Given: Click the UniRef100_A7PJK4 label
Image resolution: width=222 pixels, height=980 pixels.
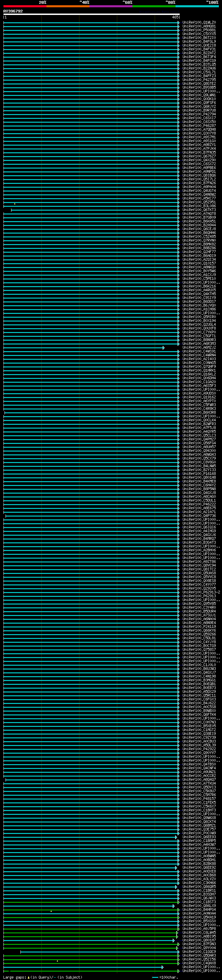Looking at the screenshot, I should pos(199,149).
